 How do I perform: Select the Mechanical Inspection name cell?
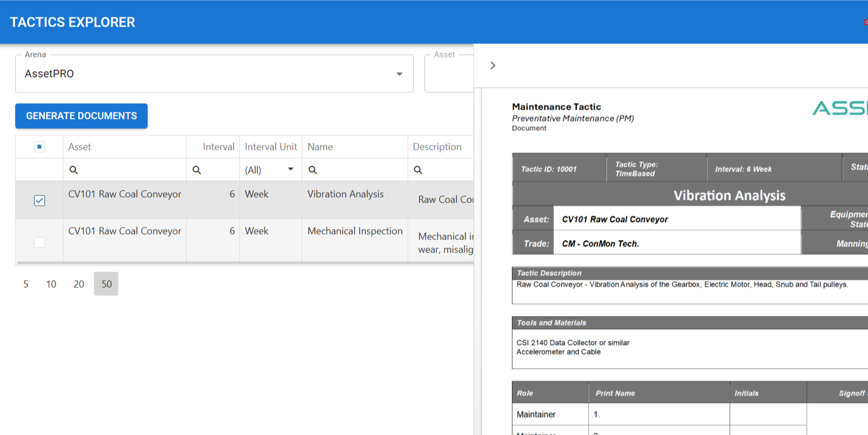355,231
